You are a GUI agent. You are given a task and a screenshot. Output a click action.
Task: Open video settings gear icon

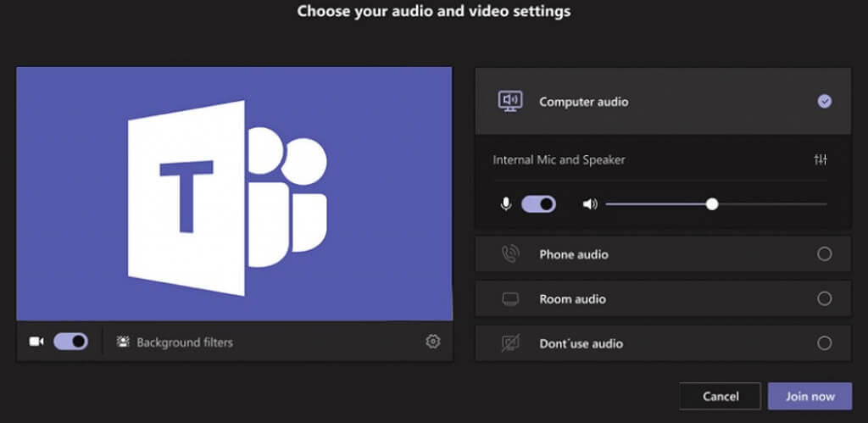tap(433, 342)
